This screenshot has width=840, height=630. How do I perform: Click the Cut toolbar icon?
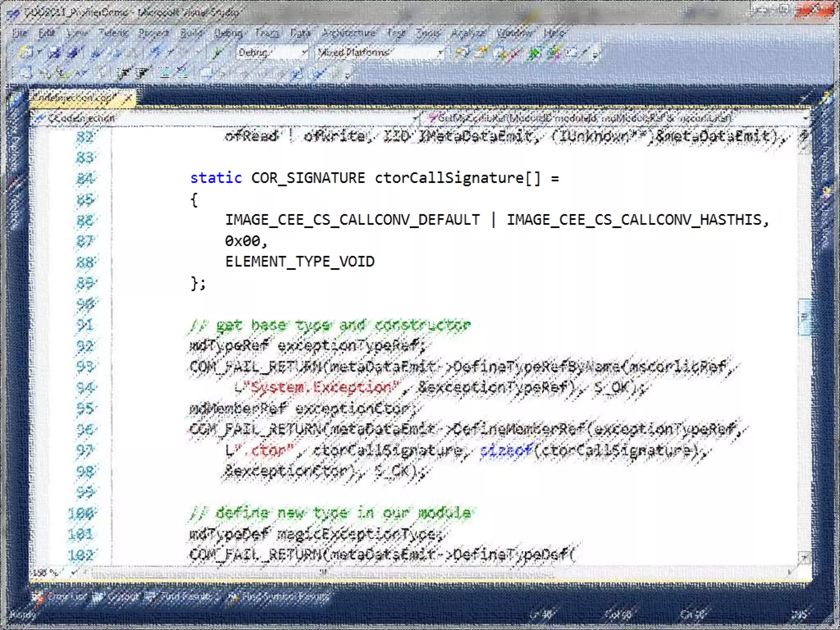point(96,52)
